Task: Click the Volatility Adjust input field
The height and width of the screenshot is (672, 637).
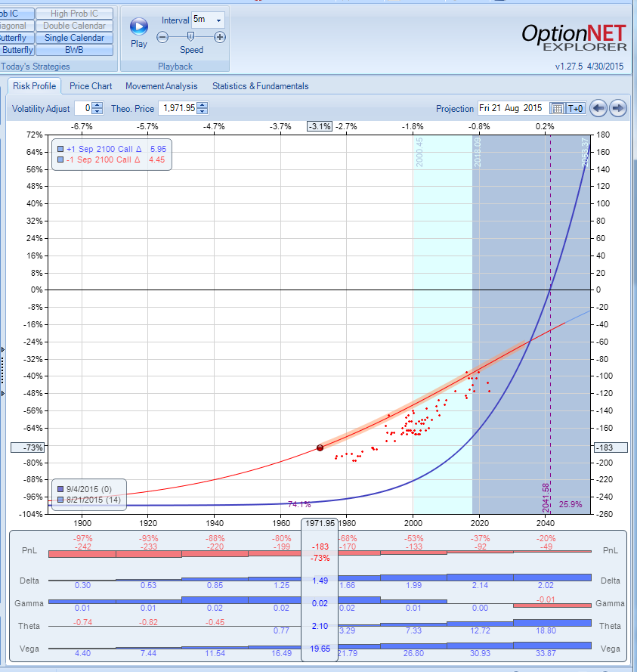Action: (84, 108)
